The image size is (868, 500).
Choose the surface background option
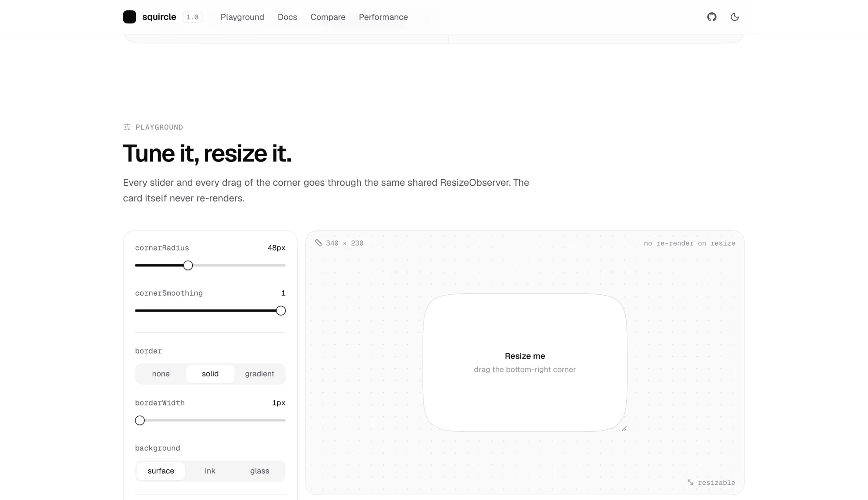(x=161, y=471)
